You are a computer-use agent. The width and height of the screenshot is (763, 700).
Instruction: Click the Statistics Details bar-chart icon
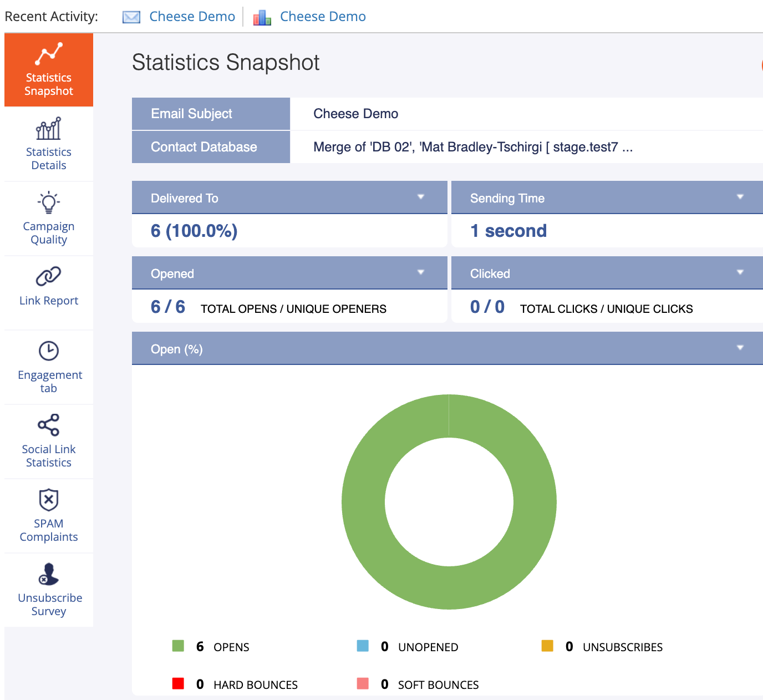tap(49, 128)
